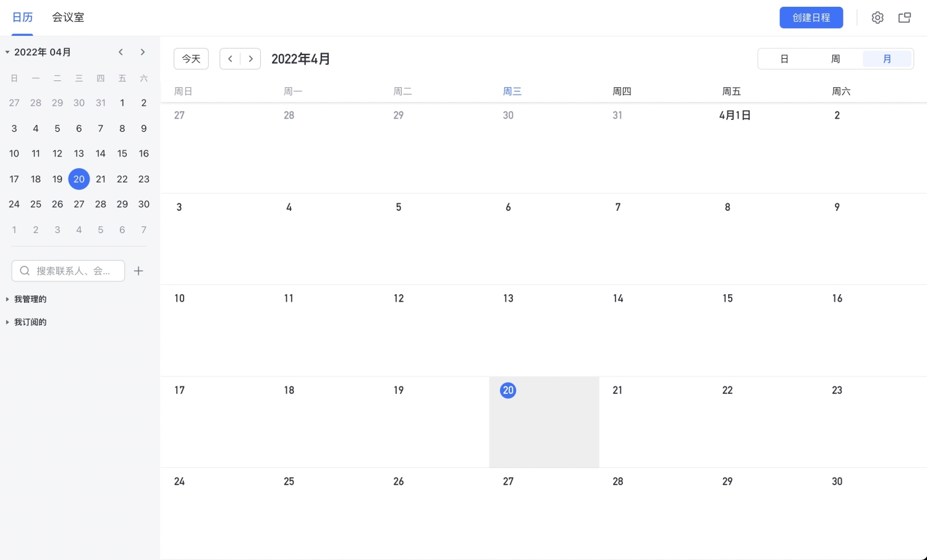Image resolution: width=927 pixels, height=560 pixels.
Task: Click the 今天 button
Action: pyautogui.click(x=191, y=59)
